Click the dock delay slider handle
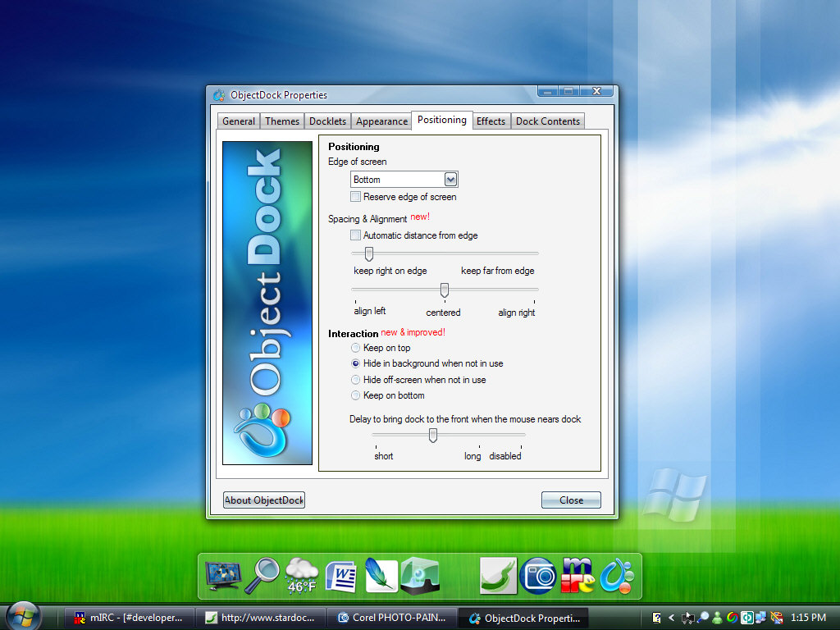Screen dimensions: 840x630 coord(433,435)
